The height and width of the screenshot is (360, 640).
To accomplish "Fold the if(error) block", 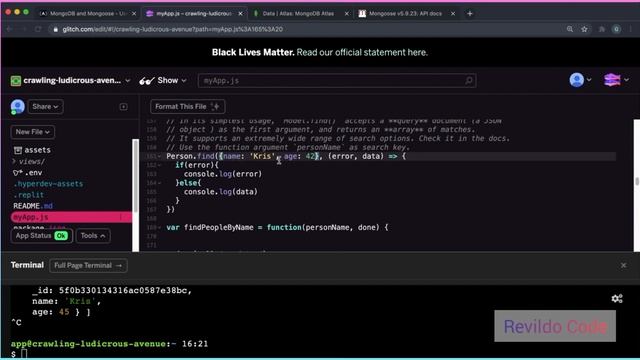I will pos(160,165).
